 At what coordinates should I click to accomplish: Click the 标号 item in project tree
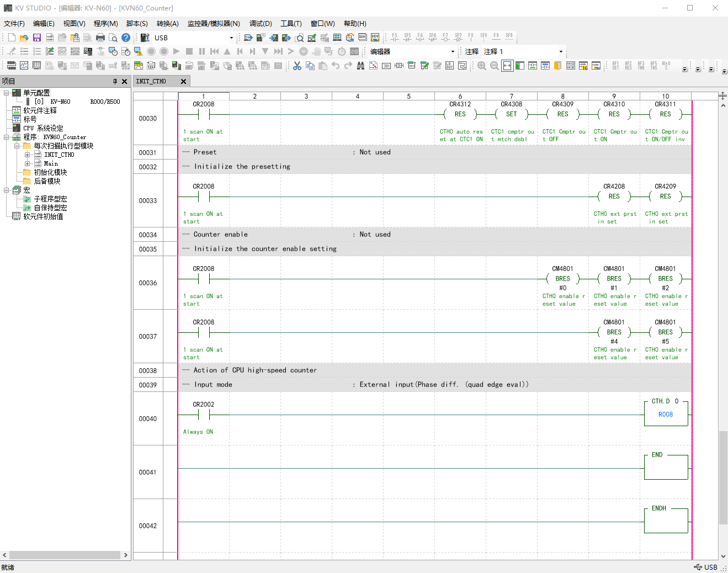(30, 119)
